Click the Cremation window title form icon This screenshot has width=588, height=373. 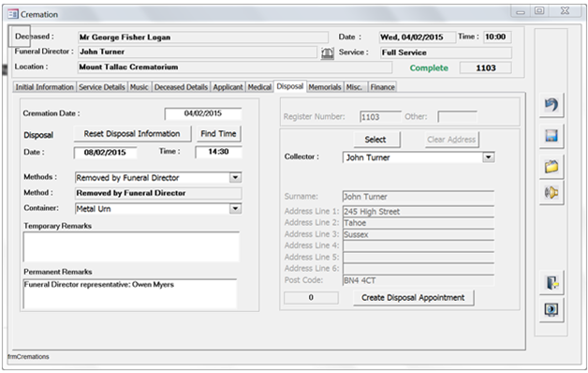(x=13, y=14)
